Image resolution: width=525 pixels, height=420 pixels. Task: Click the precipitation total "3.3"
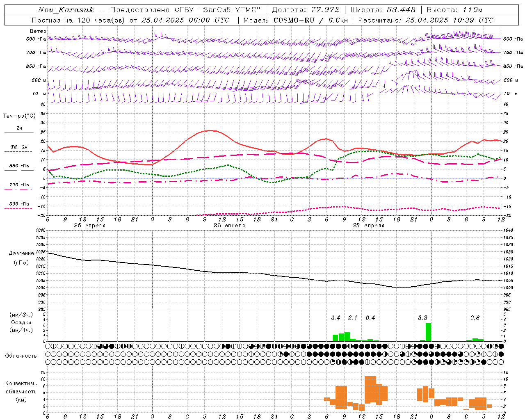(x=422, y=317)
